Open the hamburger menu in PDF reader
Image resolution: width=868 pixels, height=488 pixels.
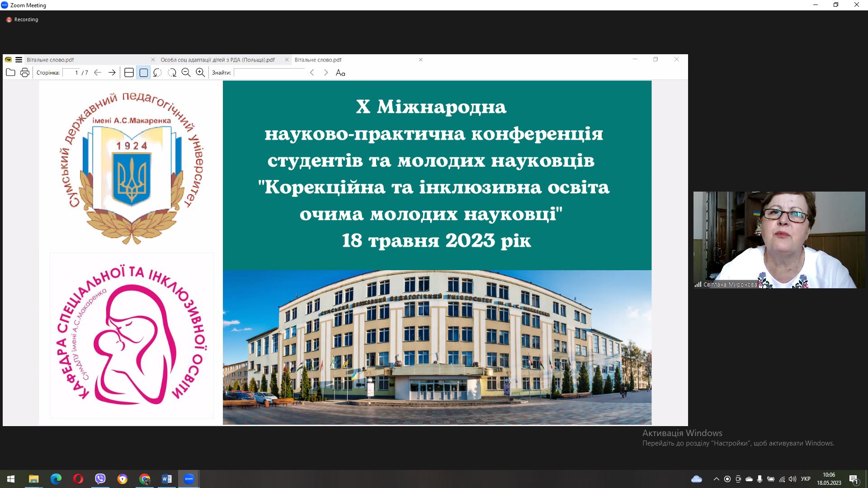click(19, 60)
